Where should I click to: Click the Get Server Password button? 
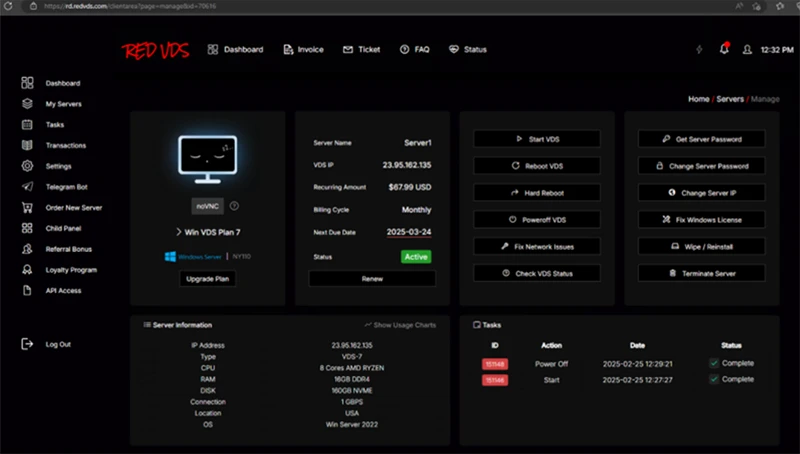click(701, 139)
